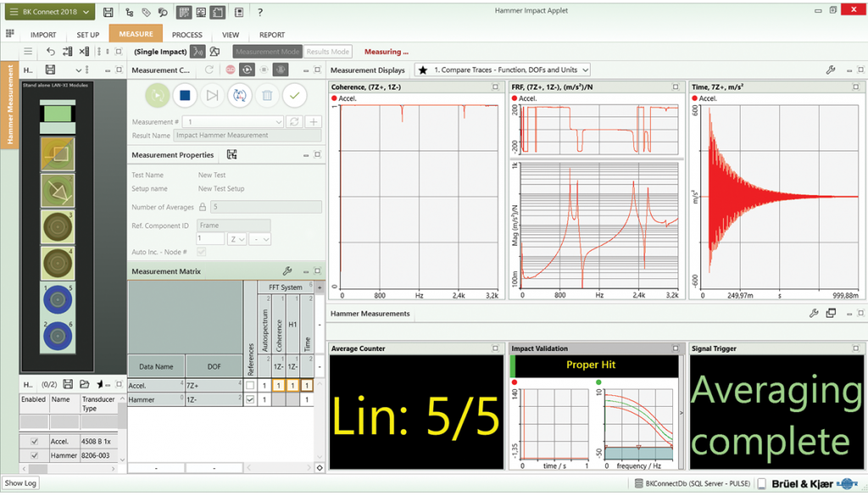The width and height of the screenshot is (868, 496).
Task: Switch to the PROCESS ribbon tab
Action: coord(186,35)
